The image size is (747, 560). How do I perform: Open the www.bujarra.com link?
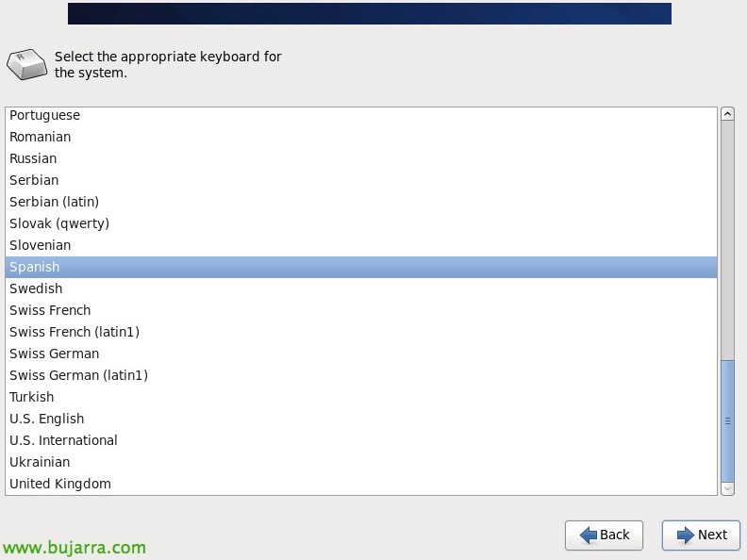75,548
